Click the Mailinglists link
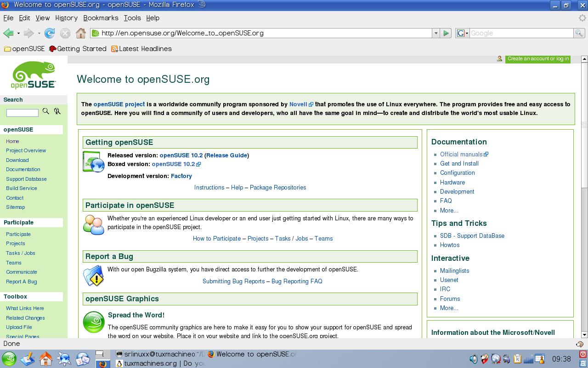 454,271
